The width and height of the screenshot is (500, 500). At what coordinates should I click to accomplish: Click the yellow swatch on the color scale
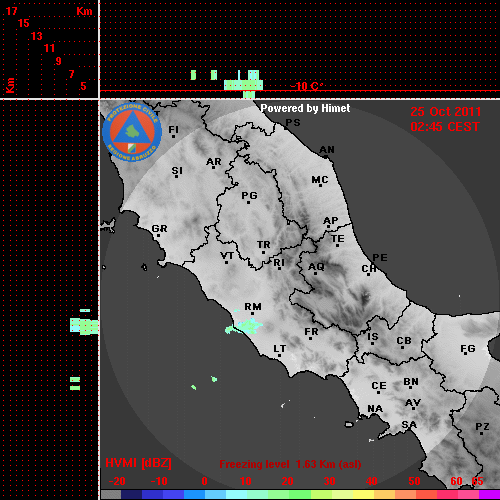[x=363, y=494]
